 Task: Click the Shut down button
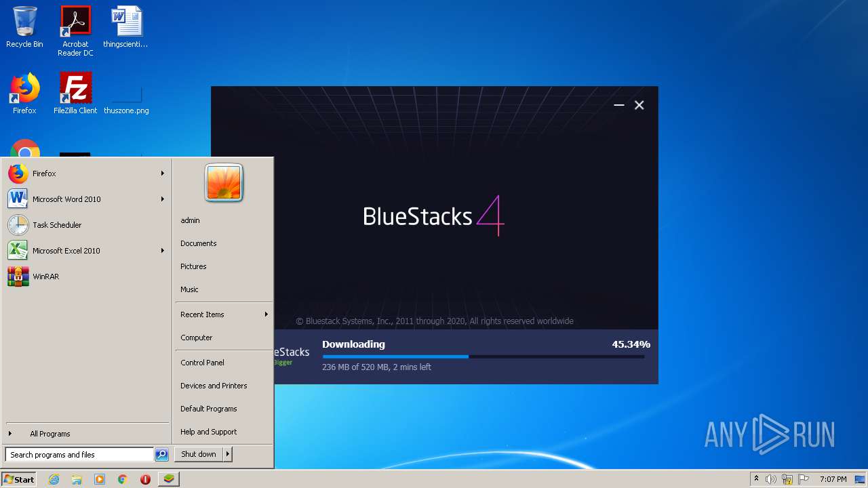tap(199, 455)
